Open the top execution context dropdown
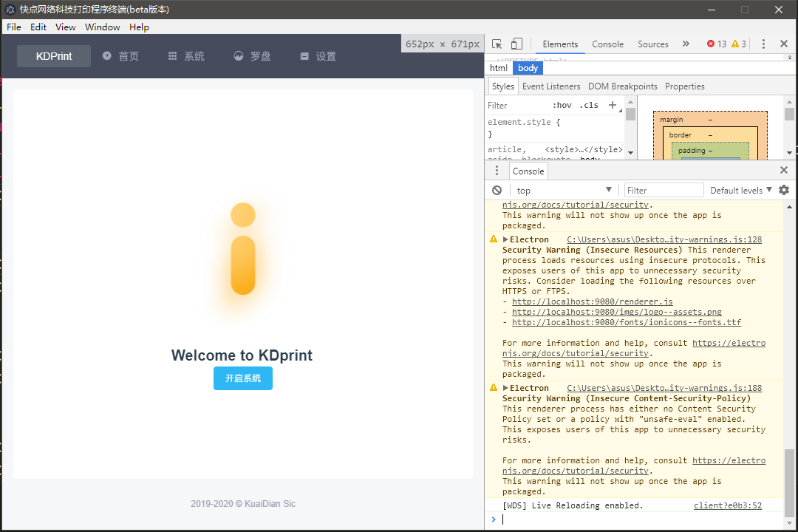This screenshot has width=798, height=532. (564, 191)
